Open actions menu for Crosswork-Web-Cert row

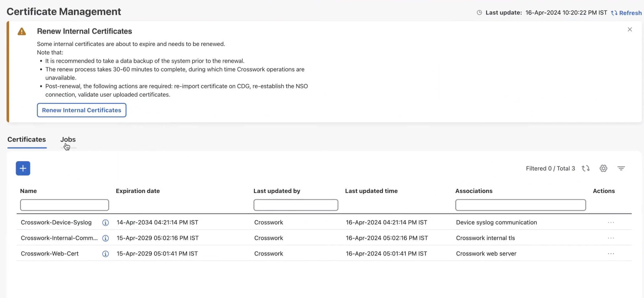pyautogui.click(x=611, y=254)
